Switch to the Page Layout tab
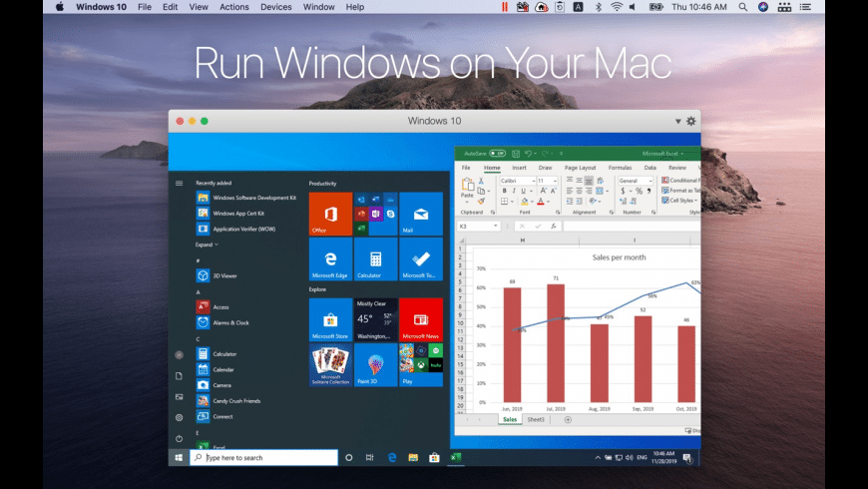 580,168
